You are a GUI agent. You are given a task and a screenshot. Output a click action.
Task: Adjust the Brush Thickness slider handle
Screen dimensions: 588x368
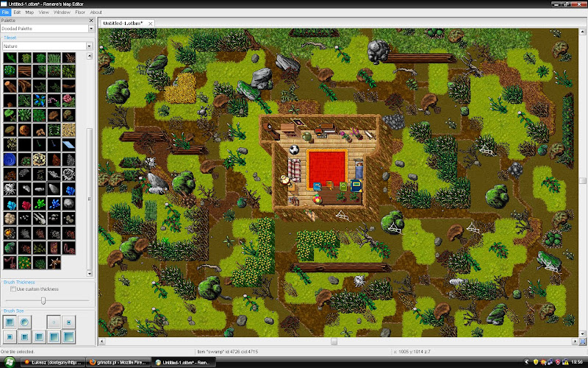coord(43,300)
